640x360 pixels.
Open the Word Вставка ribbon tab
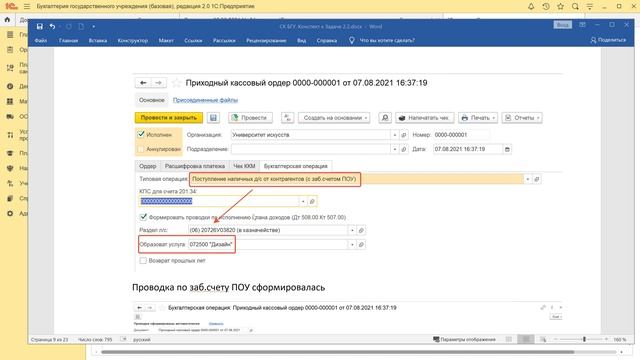pyautogui.click(x=98, y=40)
